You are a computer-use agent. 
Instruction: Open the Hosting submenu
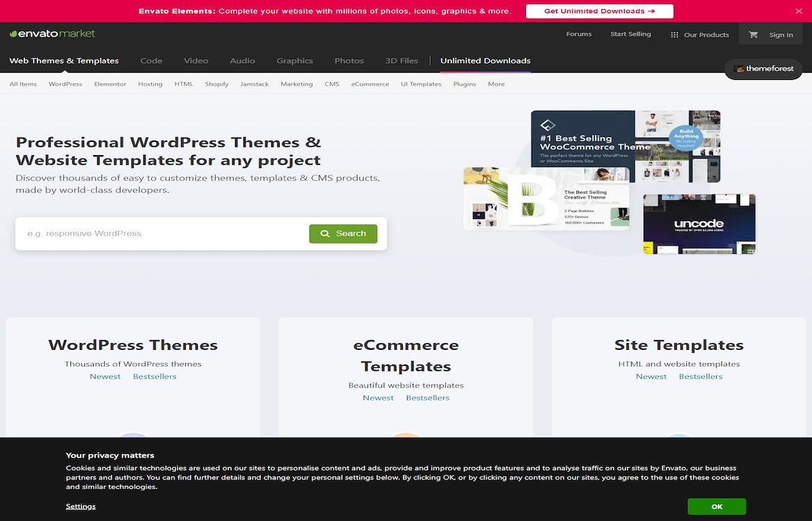click(150, 84)
